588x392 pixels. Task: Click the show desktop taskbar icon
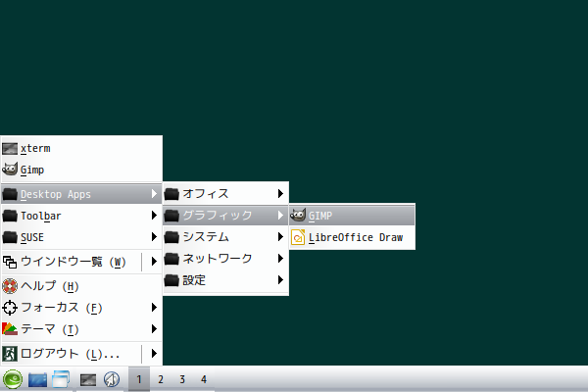[37, 379]
